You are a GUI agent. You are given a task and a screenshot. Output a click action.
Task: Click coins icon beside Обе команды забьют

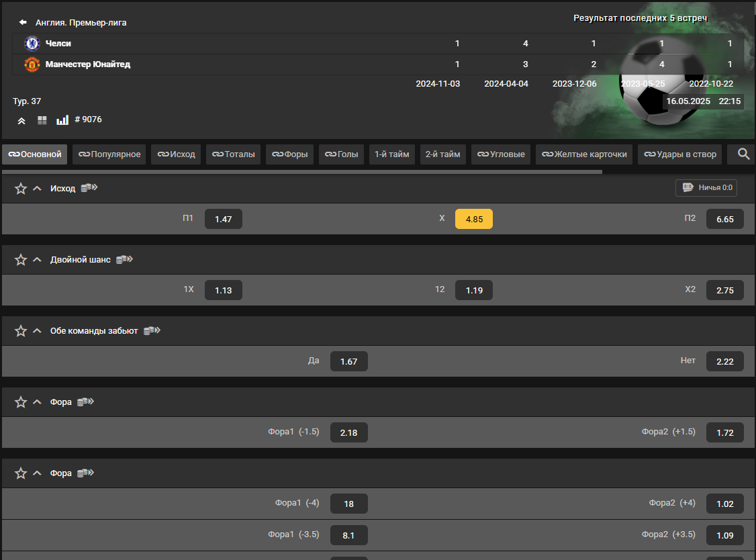152,331
